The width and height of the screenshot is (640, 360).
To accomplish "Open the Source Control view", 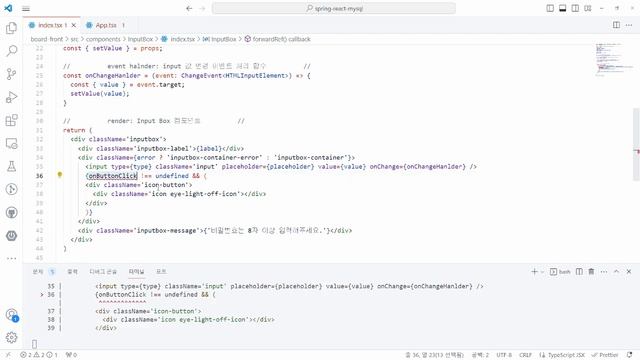I will pyautogui.click(x=11, y=74).
